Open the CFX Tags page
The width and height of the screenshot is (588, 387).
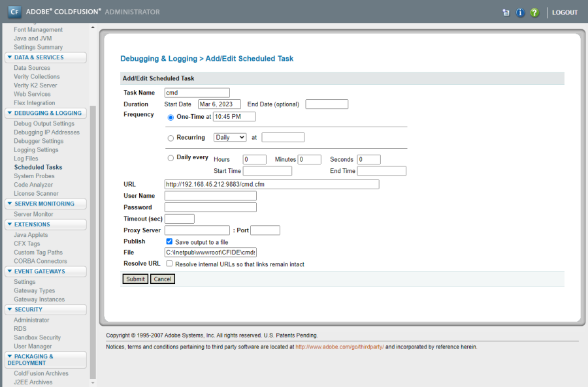[27, 243]
